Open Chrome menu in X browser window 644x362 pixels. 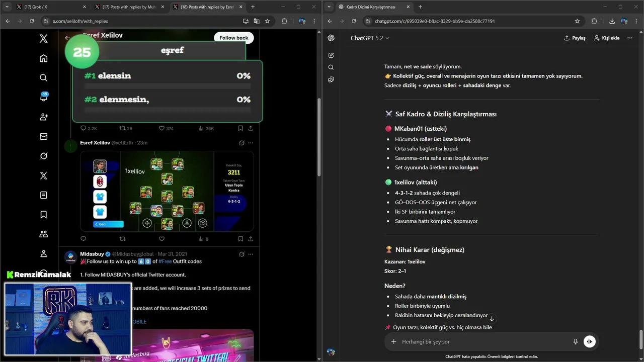tap(314, 21)
